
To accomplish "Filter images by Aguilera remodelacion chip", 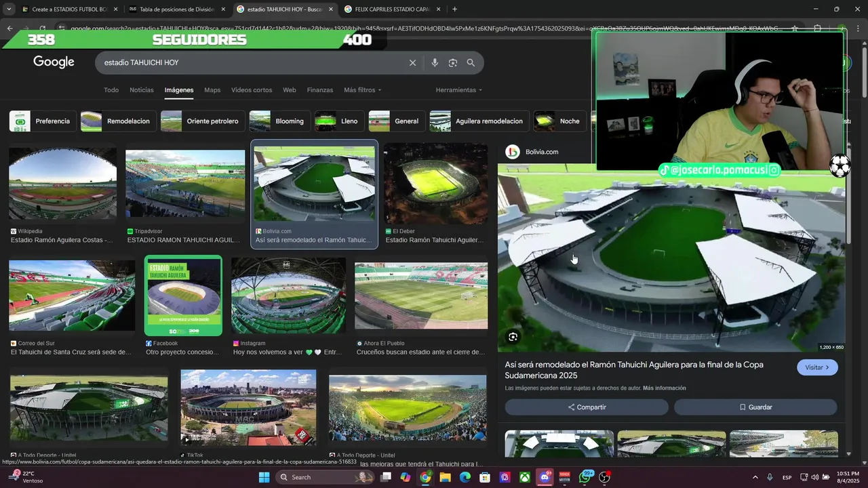I will pyautogui.click(x=479, y=121).
